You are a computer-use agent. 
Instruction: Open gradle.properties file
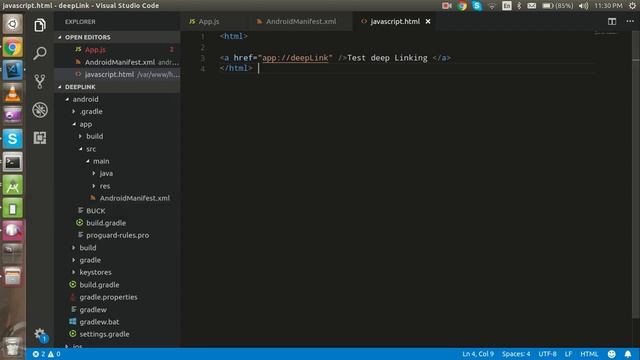coord(108,297)
